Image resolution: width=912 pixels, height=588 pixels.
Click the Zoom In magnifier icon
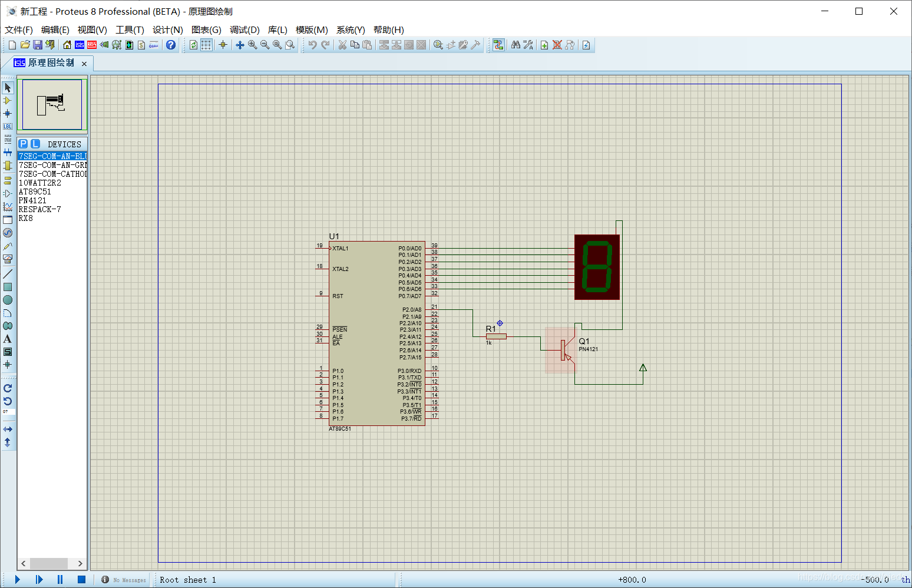(x=252, y=45)
